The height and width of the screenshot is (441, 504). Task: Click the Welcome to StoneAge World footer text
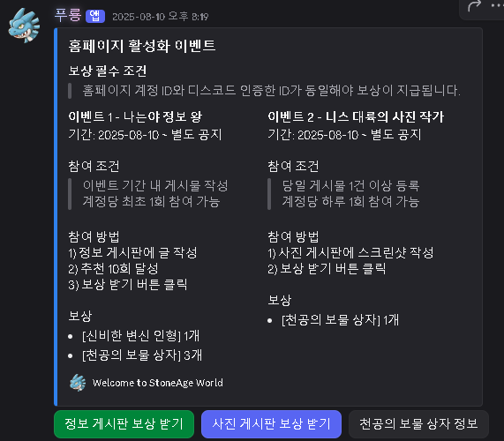pos(157,383)
